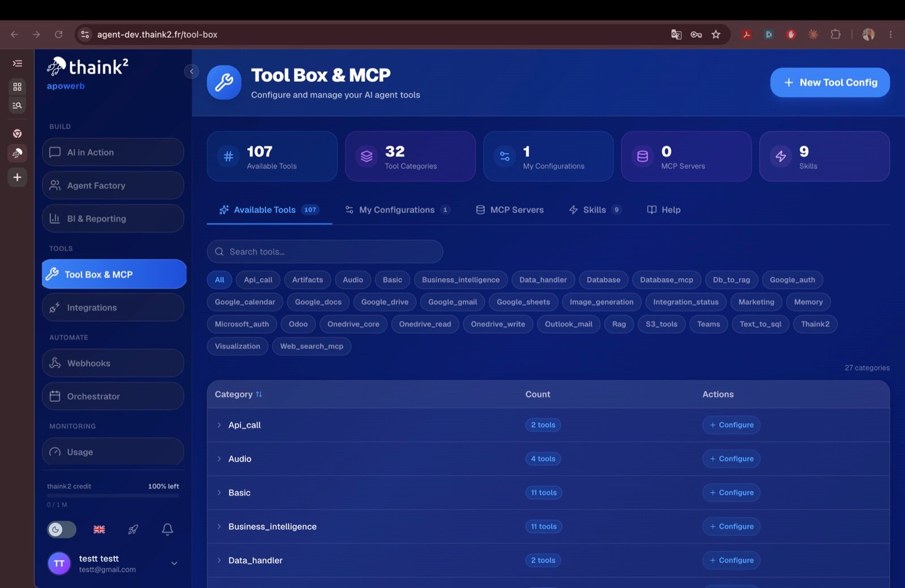Open the PDF extension icon in toolbar

click(x=747, y=34)
